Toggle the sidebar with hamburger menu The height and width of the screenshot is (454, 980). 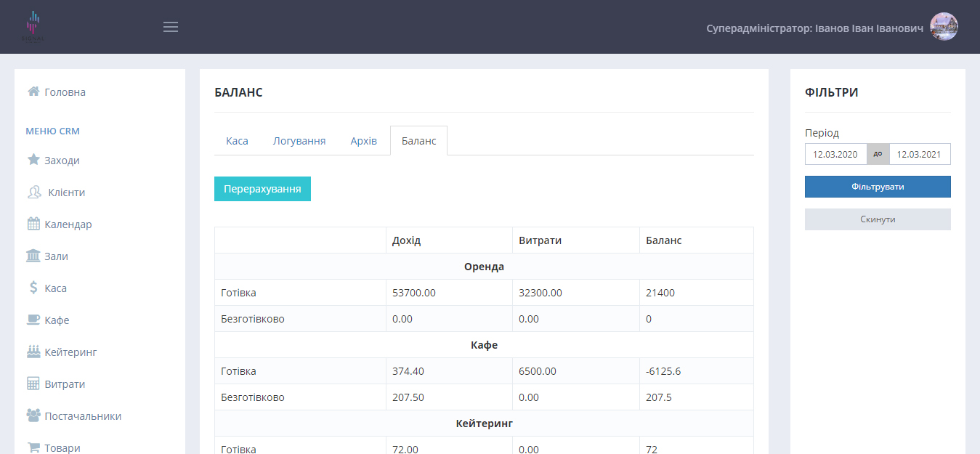(x=171, y=27)
